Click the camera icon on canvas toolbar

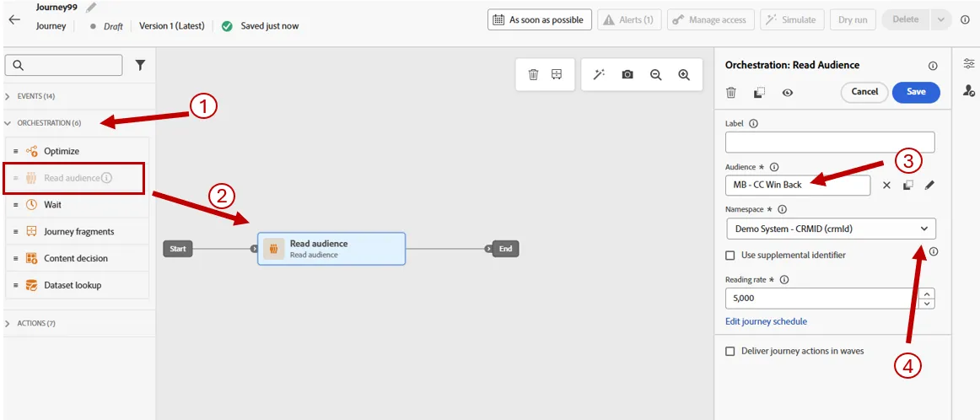tap(627, 74)
